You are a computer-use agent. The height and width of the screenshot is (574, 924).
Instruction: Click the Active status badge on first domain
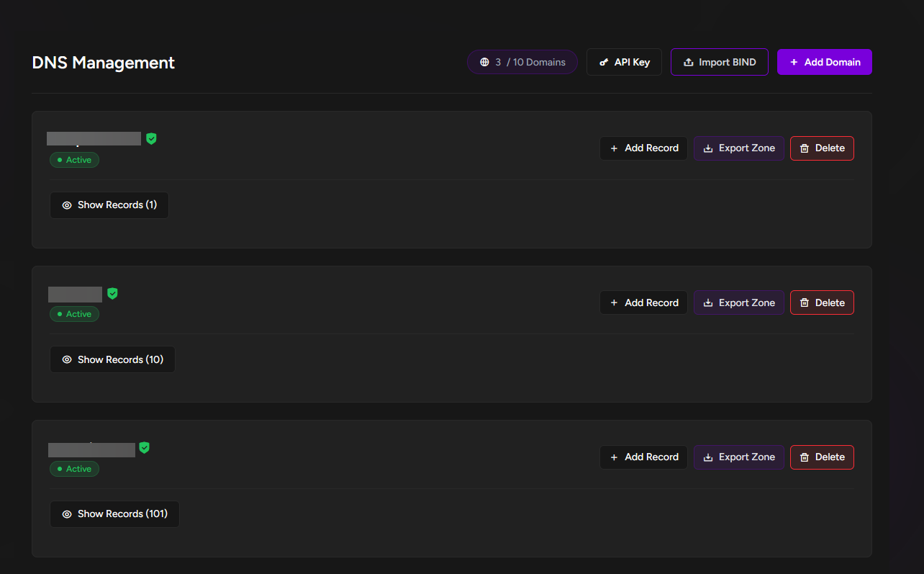74,160
